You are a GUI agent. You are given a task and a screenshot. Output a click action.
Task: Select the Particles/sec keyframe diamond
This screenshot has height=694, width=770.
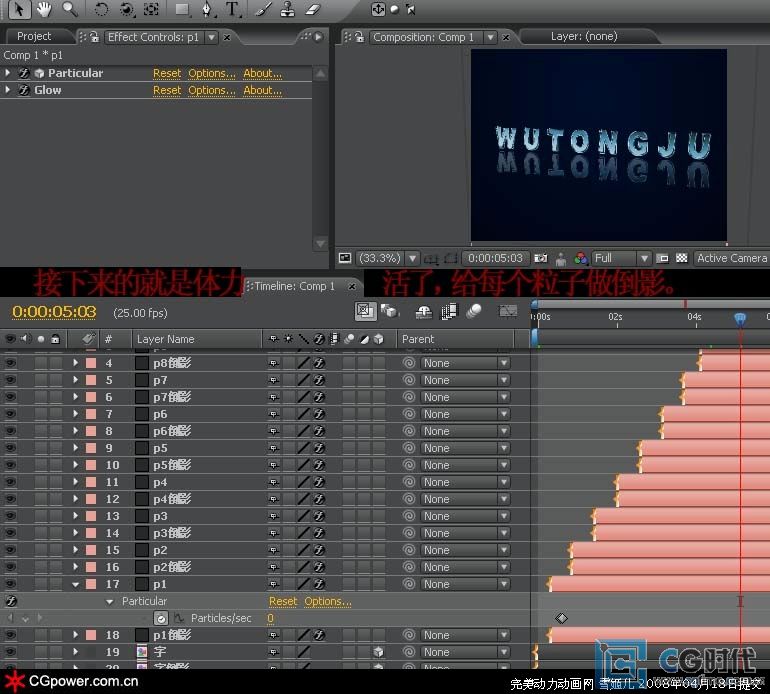click(561, 618)
